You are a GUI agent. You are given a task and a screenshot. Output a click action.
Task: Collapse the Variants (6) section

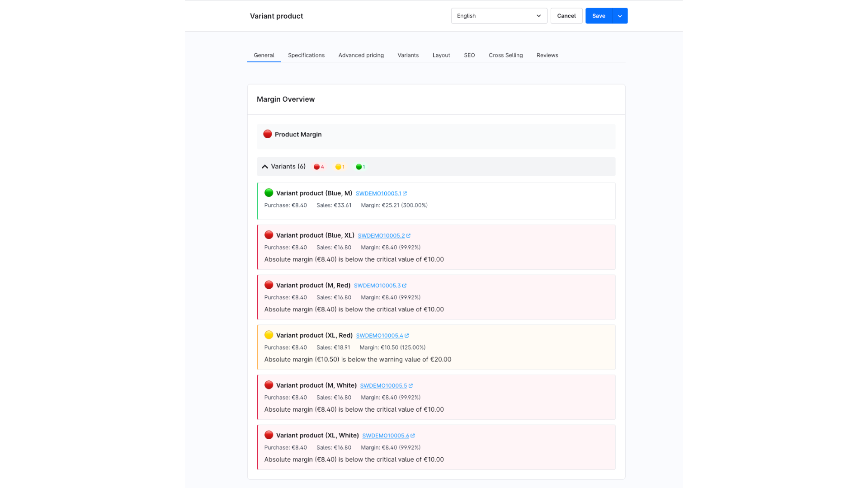[265, 167]
